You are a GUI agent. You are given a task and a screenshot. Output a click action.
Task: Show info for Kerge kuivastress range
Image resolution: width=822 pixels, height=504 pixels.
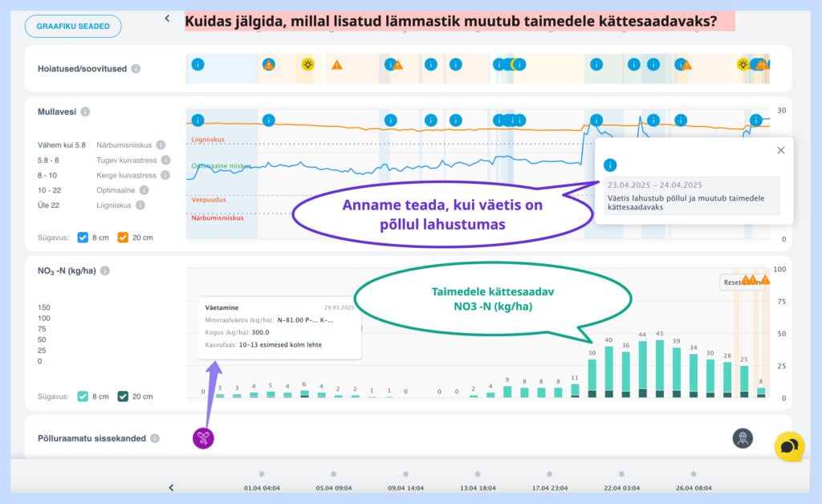[165, 175]
